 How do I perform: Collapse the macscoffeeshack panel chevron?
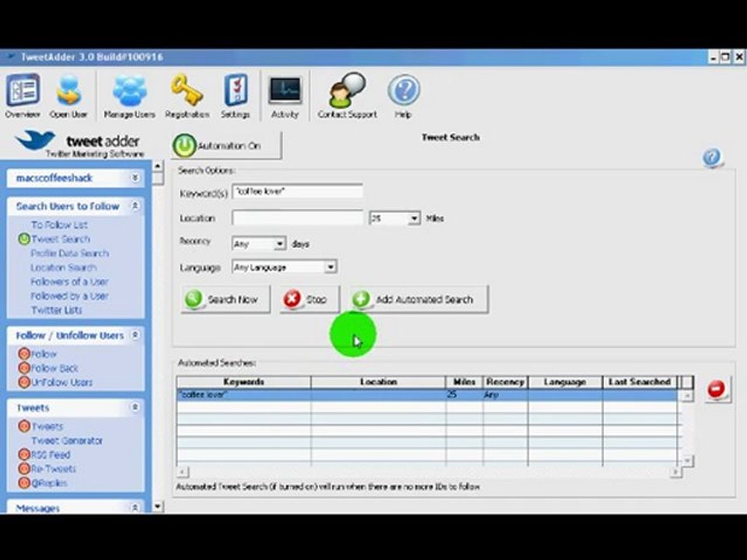click(x=135, y=177)
